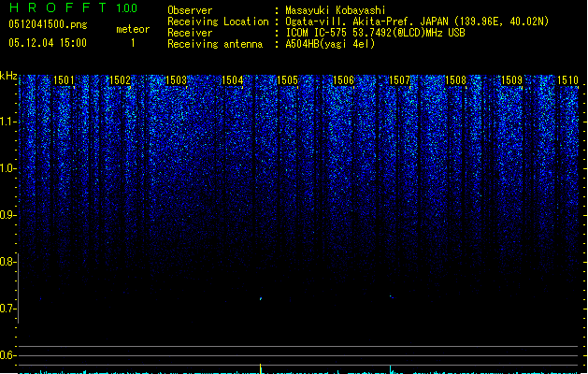Click the 0.9 kHz axis label
The image size is (588, 374).
click(7, 215)
